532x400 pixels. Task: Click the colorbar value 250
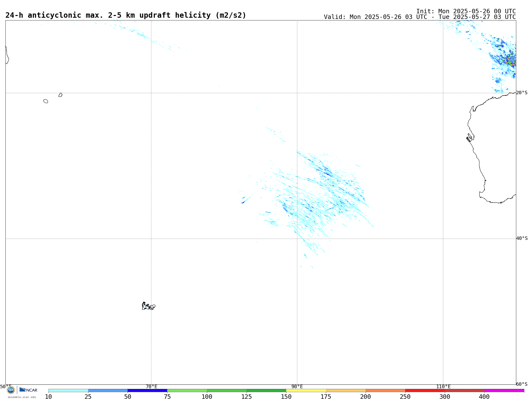tap(405, 397)
